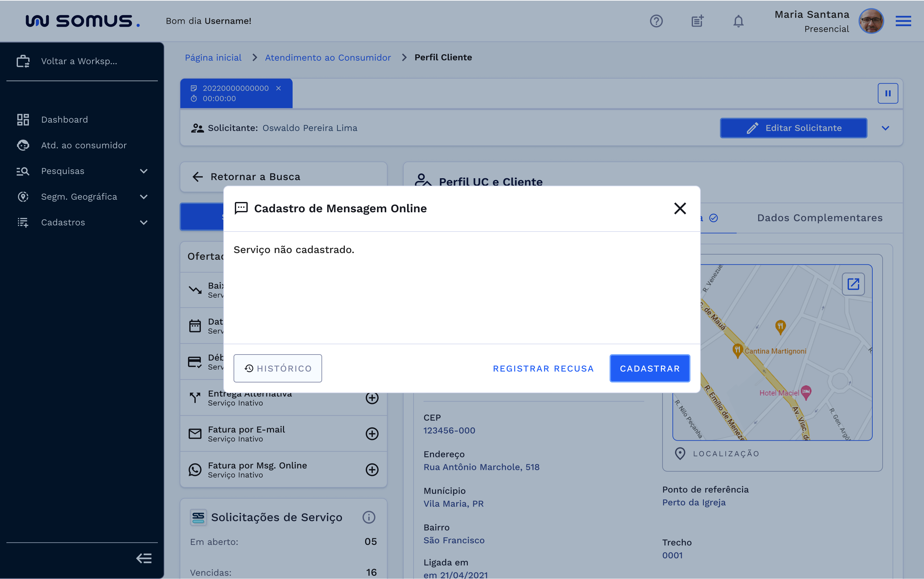
Task: Activate the Entrega Alternativa service
Action: (372, 398)
